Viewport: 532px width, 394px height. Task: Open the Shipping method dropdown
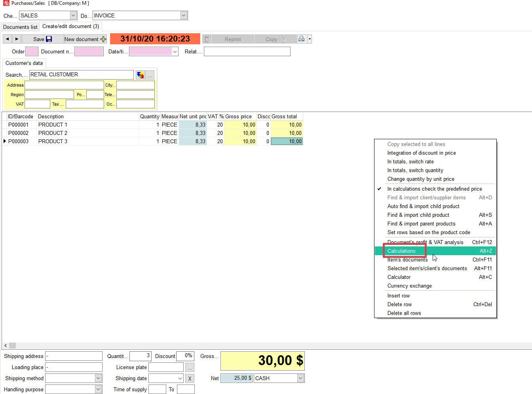[x=99, y=378]
